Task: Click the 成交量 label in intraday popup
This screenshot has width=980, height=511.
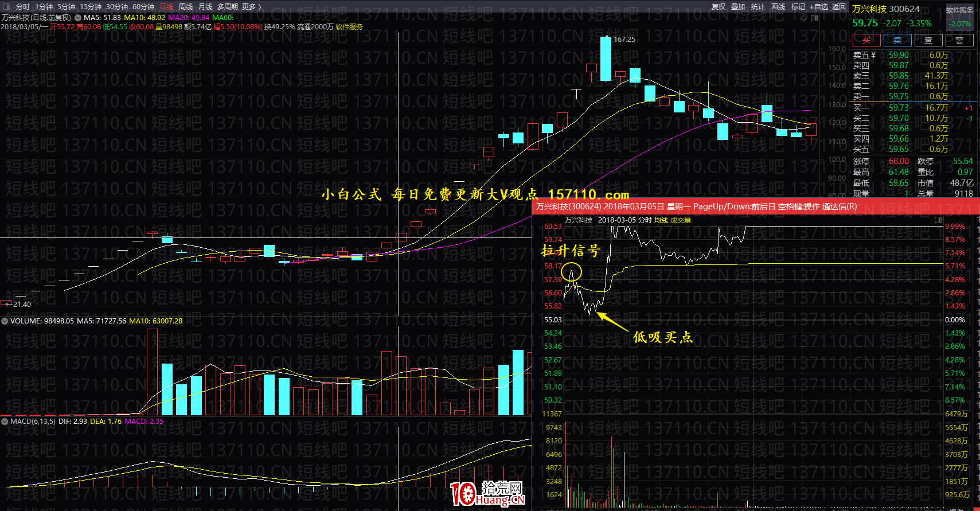Action: [x=681, y=220]
